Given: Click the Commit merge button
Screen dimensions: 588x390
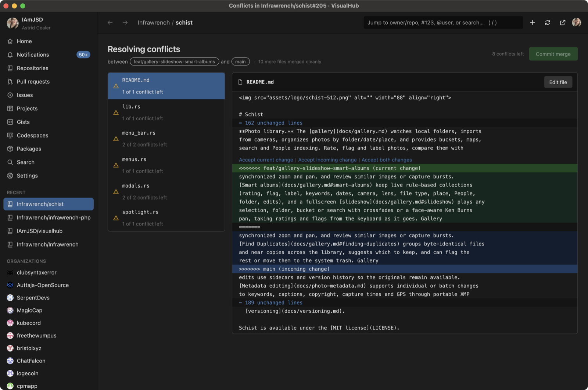Looking at the screenshot, I should pos(553,54).
